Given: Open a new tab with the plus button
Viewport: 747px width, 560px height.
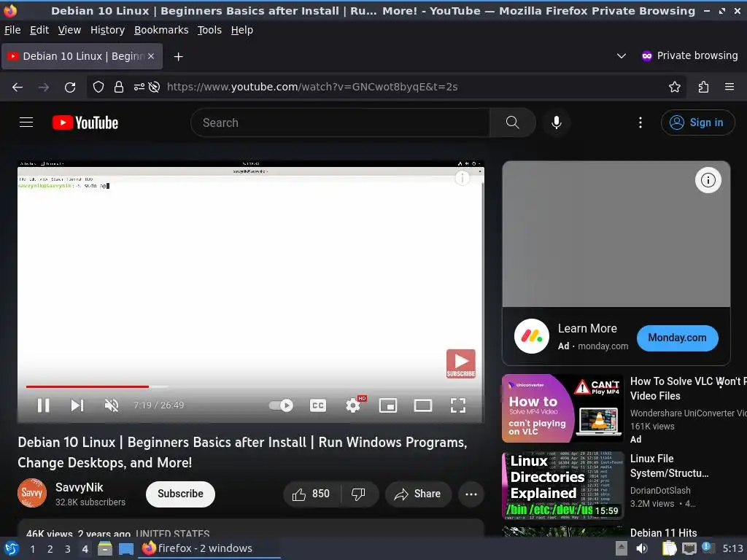Looking at the screenshot, I should click(178, 57).
